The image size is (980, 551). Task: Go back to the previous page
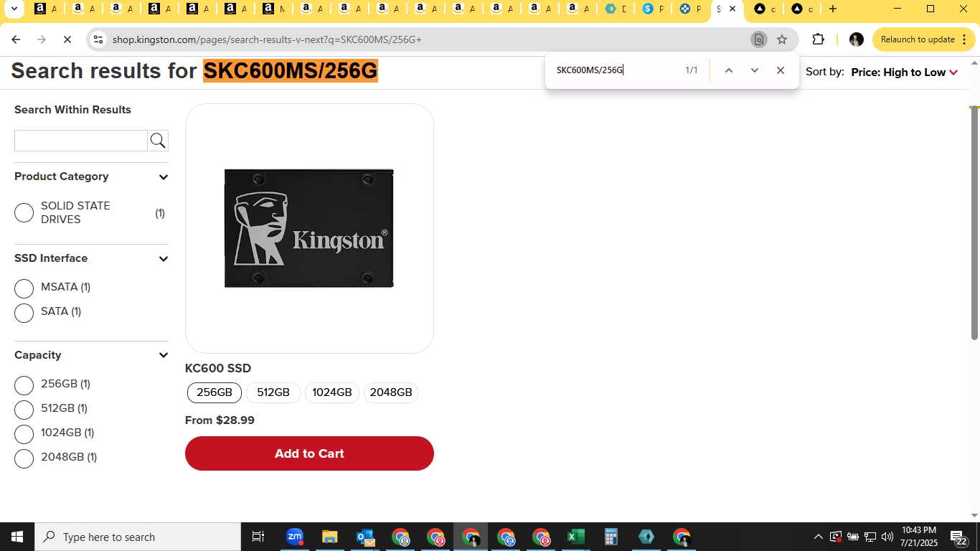[16, 39]
